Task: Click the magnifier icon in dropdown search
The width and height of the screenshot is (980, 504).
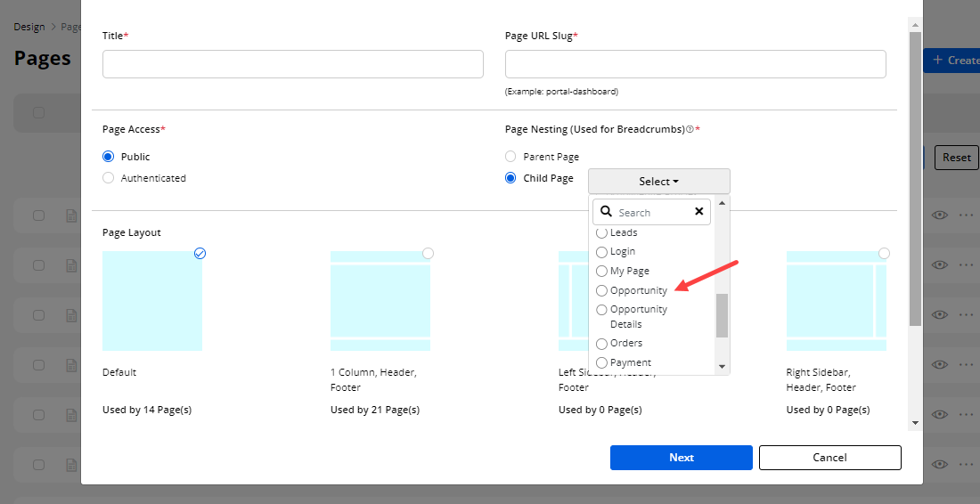Action: (x=606, y=212)
